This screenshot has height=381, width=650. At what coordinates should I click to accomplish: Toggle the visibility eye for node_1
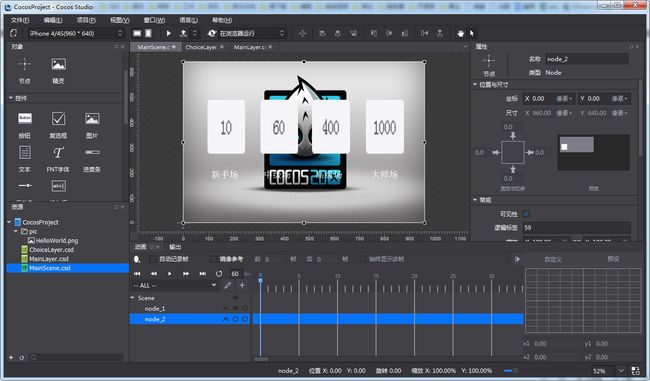[x=235, y=308]
